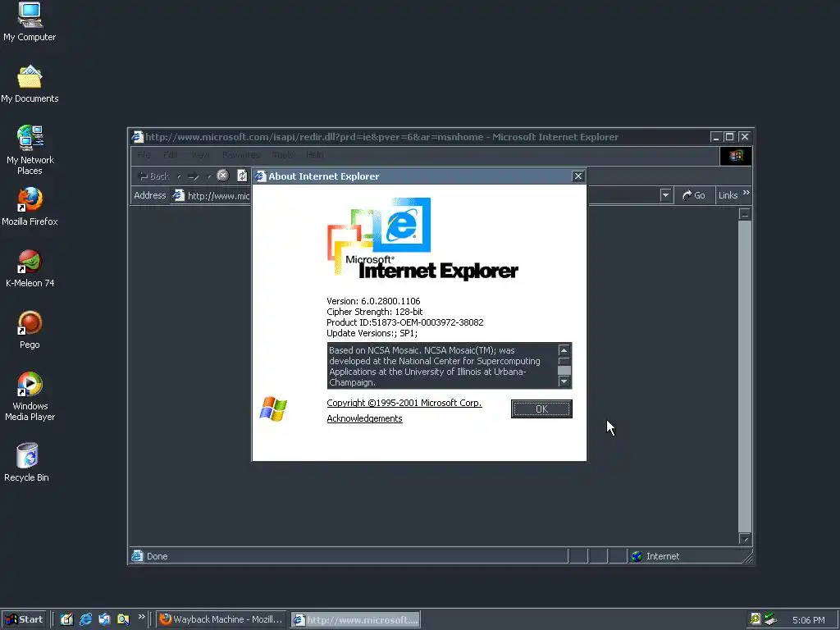Switch to Wayback Machine Firefox taskbar button

[221, 619]
